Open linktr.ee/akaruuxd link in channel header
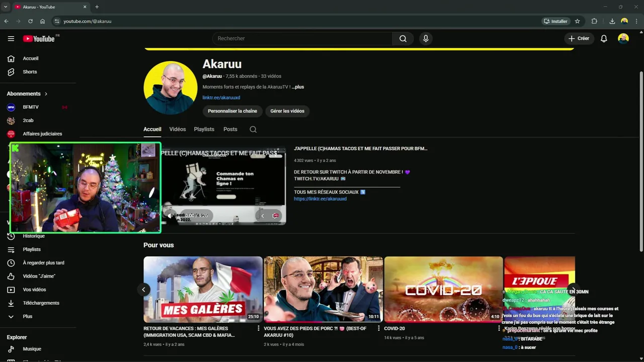The width and height of the screenshot is (644, 362). [x=221, y=98]
